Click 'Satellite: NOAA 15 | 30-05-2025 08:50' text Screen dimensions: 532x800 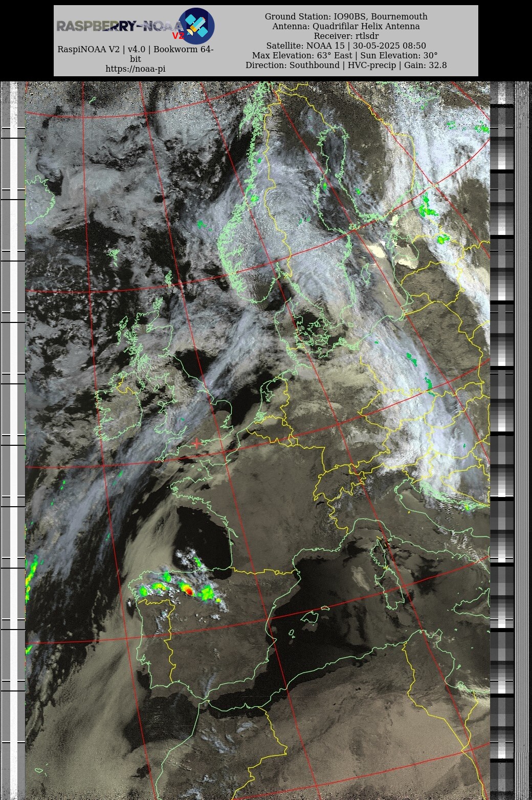click(x=346, y=46)
